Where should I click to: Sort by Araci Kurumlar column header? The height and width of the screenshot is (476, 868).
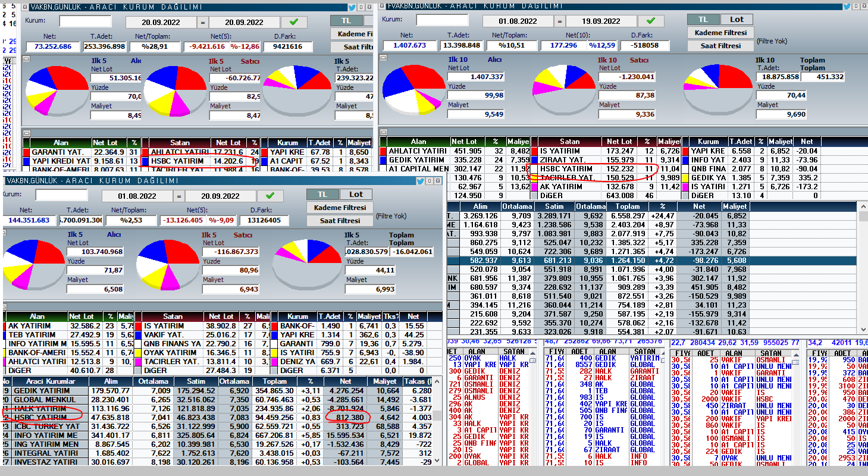click(x=50, y=381)
